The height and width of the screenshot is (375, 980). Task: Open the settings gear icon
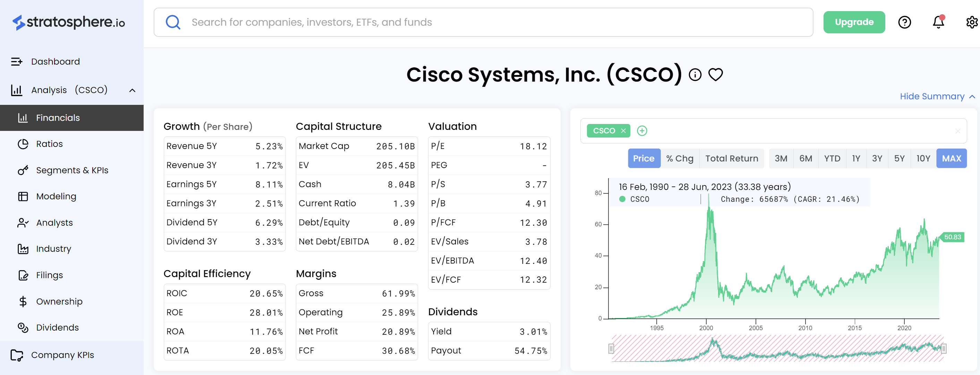972,22
